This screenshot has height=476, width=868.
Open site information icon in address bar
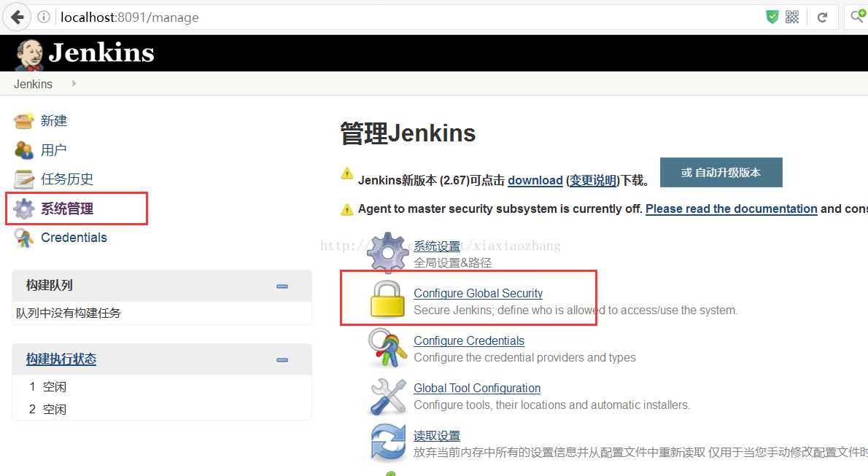tap(43, 17)
